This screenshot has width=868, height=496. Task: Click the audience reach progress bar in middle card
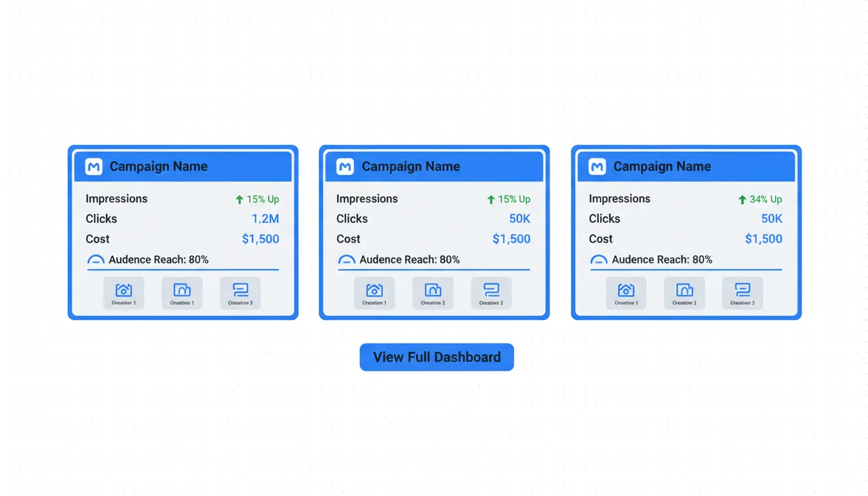pyautogui.click(x=434, y=269)
